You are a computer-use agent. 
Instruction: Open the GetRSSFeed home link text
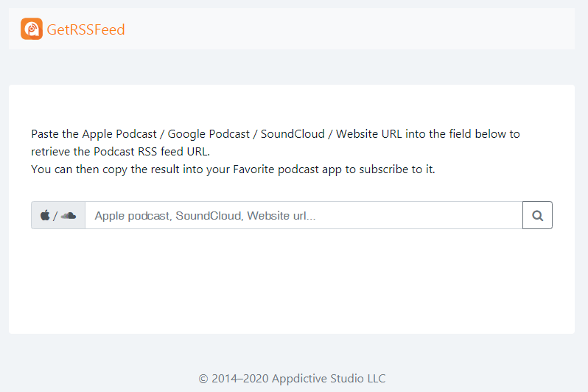point(85,29)
